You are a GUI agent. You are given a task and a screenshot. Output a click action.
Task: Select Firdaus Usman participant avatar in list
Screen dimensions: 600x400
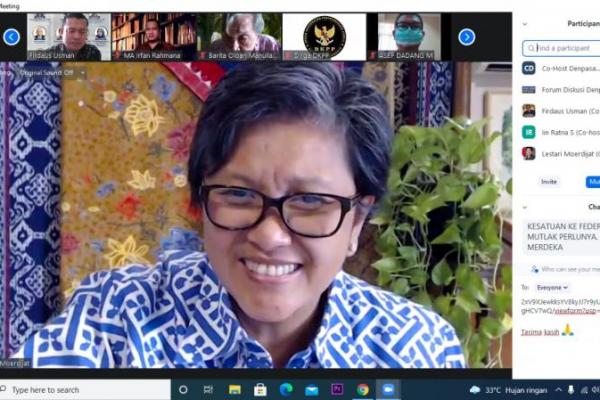pos(529,111)
